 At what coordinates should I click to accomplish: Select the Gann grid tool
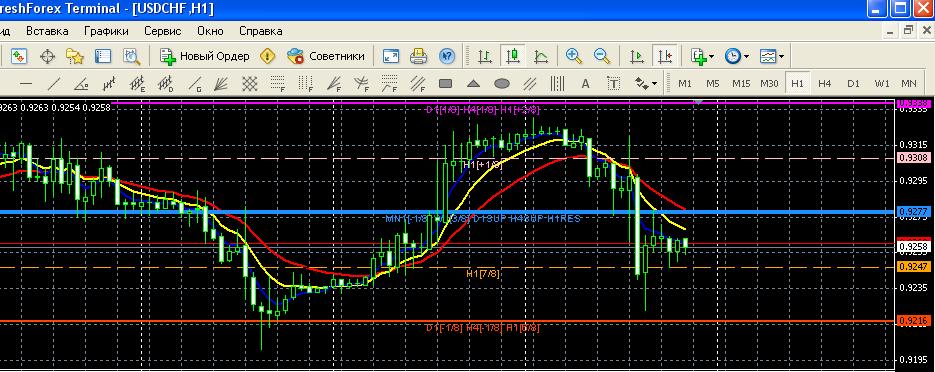click(249, 83)
